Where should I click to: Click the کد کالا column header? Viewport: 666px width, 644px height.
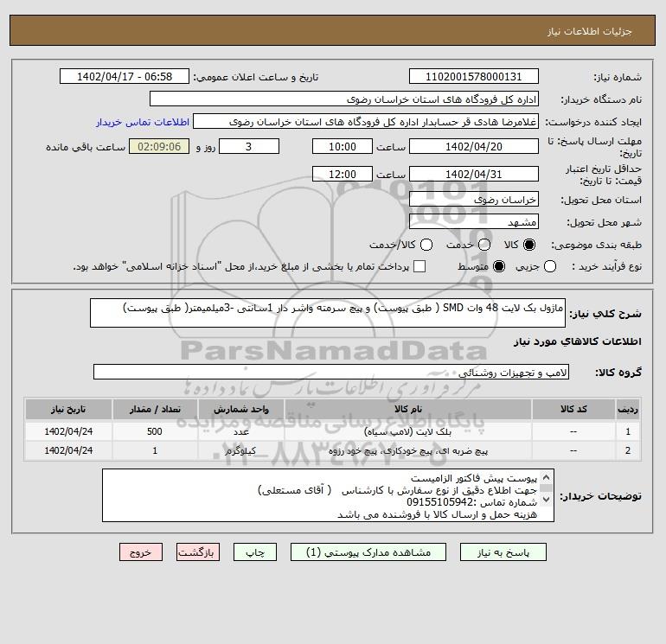point(573,409)
